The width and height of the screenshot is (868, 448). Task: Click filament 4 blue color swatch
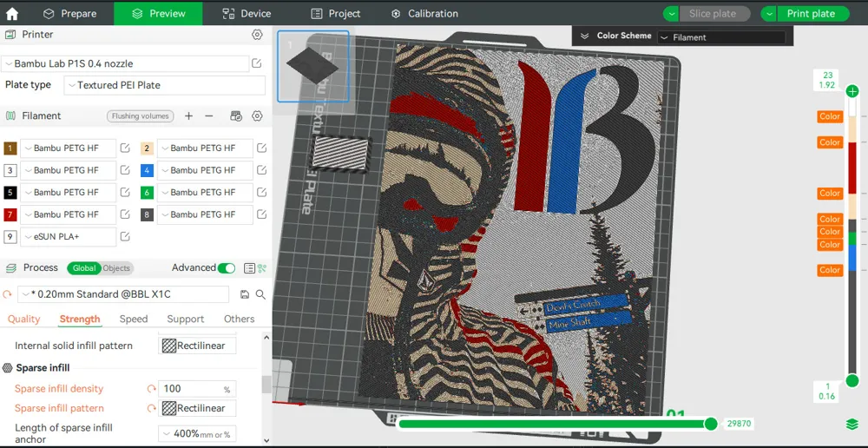point(147,170)
